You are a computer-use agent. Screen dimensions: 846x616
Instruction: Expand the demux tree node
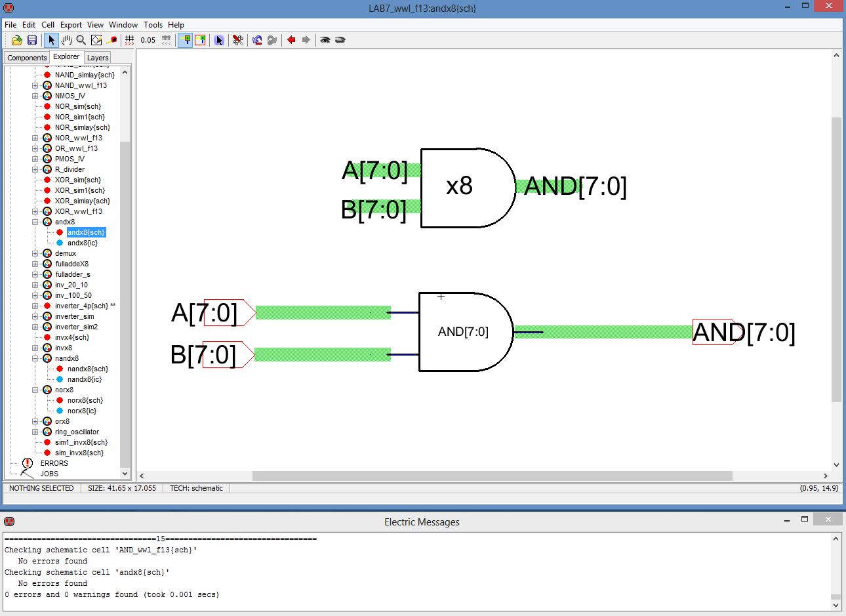[x=35, y=253]
